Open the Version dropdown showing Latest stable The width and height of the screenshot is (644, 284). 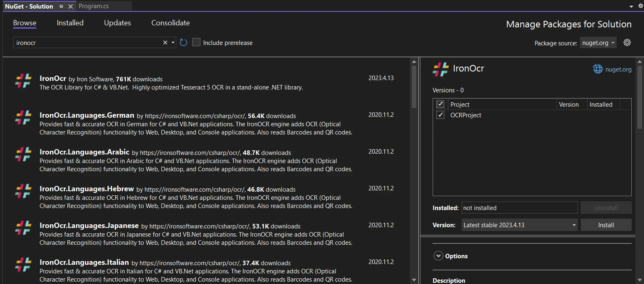[x=519, y=225]
